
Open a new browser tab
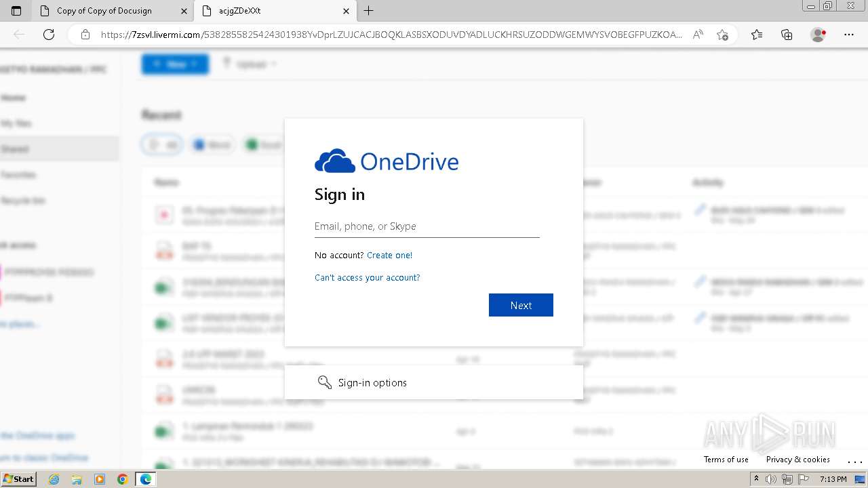pos(368,11)
